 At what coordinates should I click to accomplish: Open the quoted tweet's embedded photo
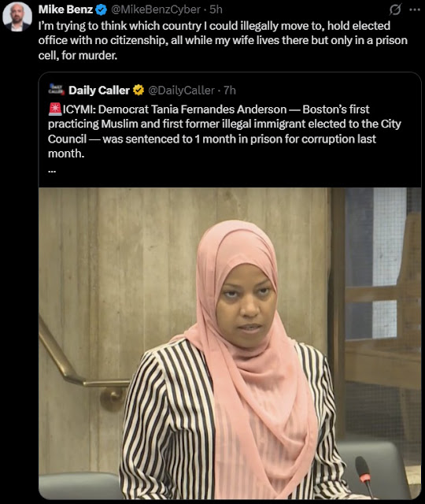[230, 343]
